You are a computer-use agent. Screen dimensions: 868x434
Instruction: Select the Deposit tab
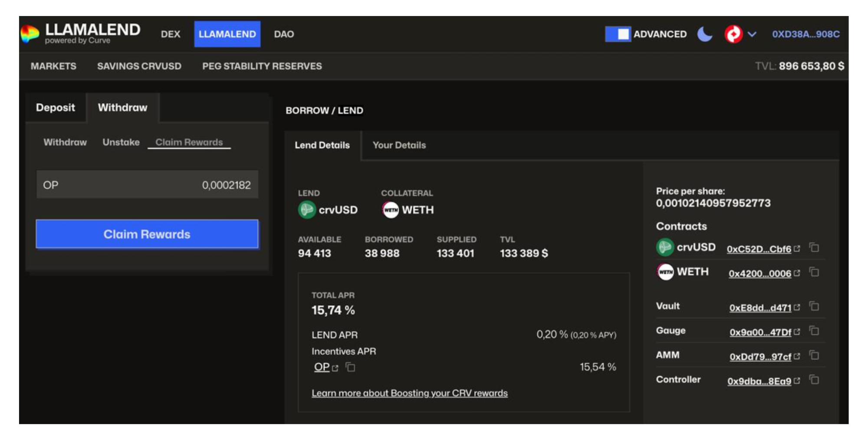point(55,108)
